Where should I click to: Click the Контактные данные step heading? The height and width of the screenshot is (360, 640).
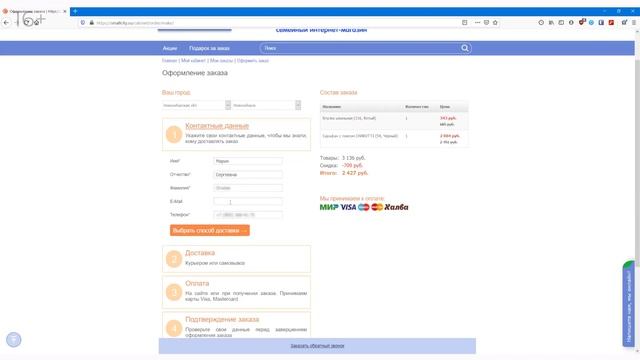click(217, 126)
